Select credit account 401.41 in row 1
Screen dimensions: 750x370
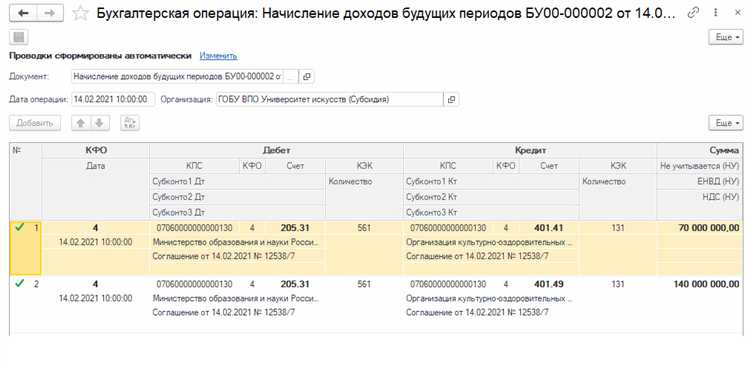[549, 228]
